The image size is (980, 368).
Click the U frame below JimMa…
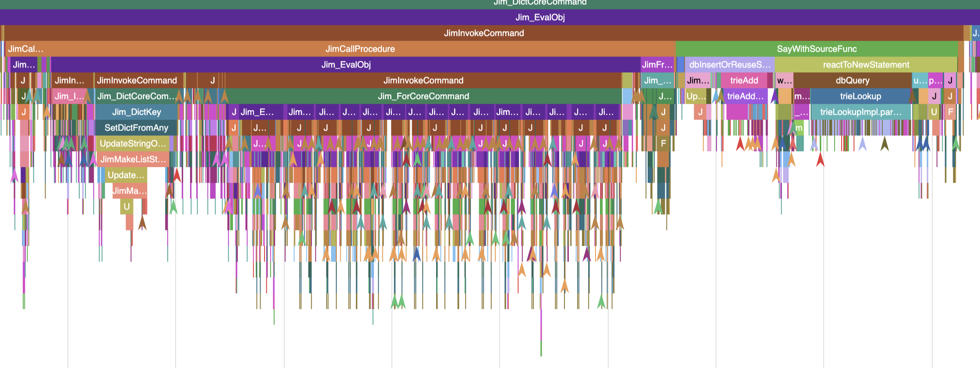(127, 206)
